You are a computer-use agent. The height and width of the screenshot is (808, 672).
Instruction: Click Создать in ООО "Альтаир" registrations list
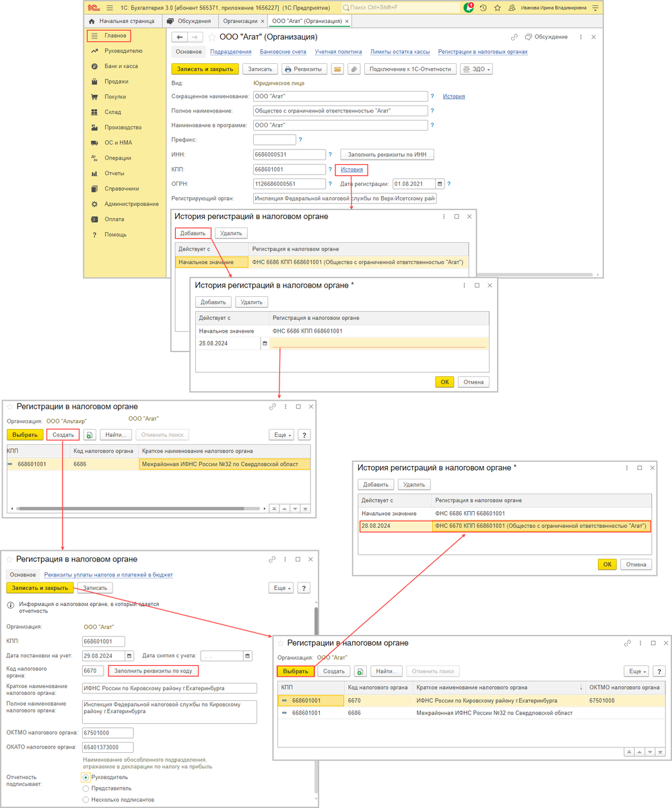coord(63,435)
